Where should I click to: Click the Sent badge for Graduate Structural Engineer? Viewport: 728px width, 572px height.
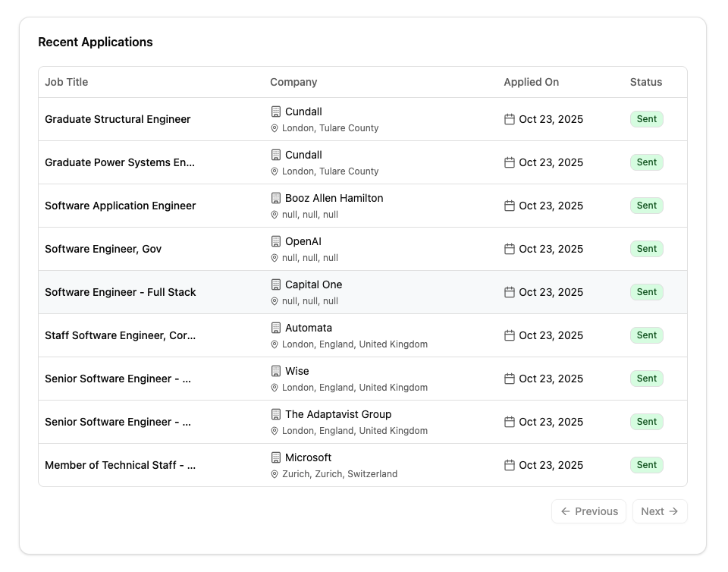pyautogui.click(x=646, y=119)
